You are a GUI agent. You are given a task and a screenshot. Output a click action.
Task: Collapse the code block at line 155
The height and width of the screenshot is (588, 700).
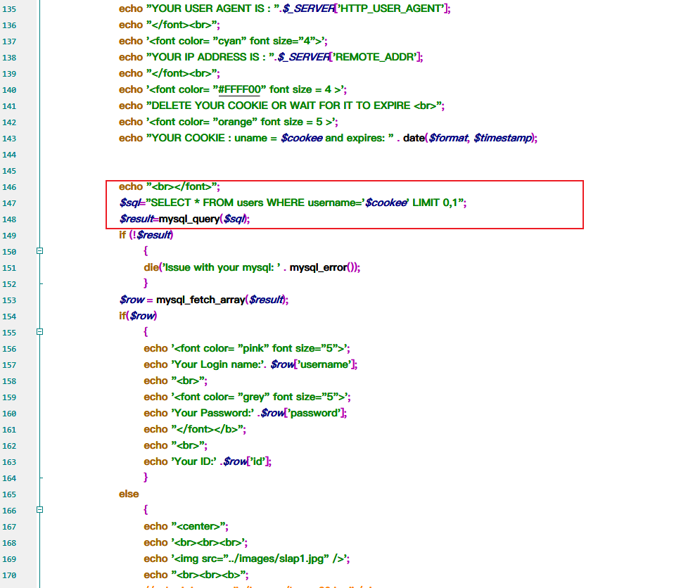[x=39, y=332]
